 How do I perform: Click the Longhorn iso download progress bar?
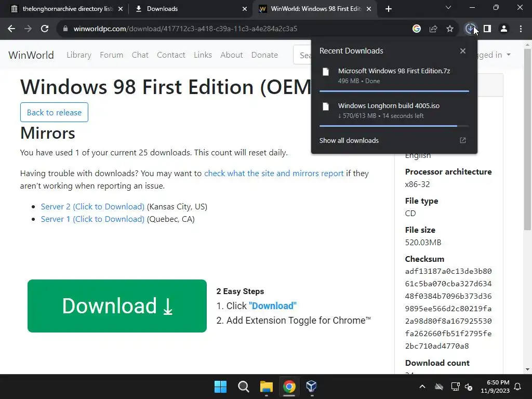coord(394,126)
